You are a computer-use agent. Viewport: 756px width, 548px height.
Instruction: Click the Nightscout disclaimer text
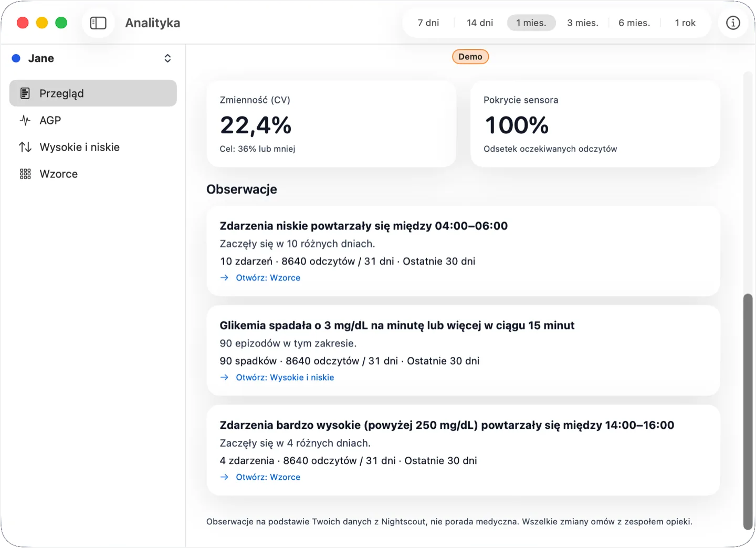449,522
